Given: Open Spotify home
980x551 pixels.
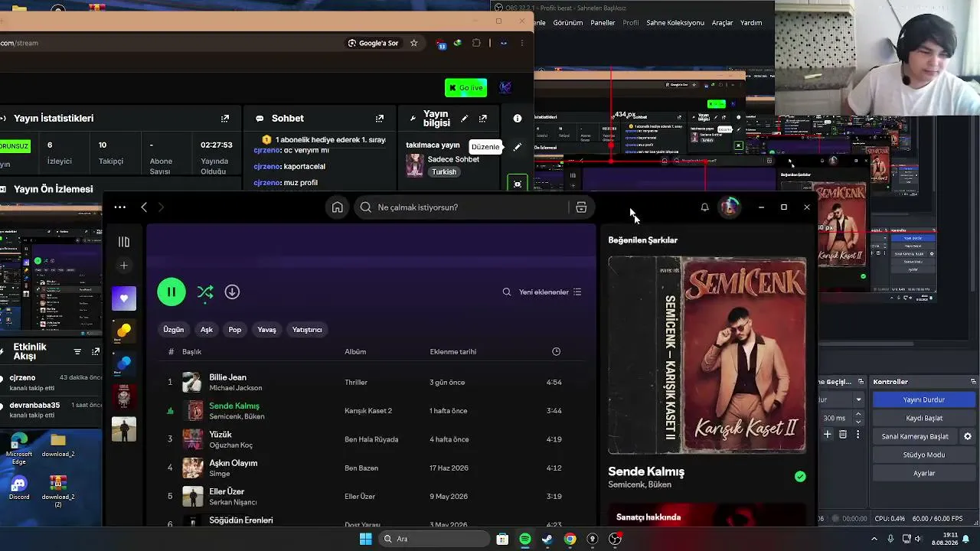Looking at the screenshot, I should (337, 207).
